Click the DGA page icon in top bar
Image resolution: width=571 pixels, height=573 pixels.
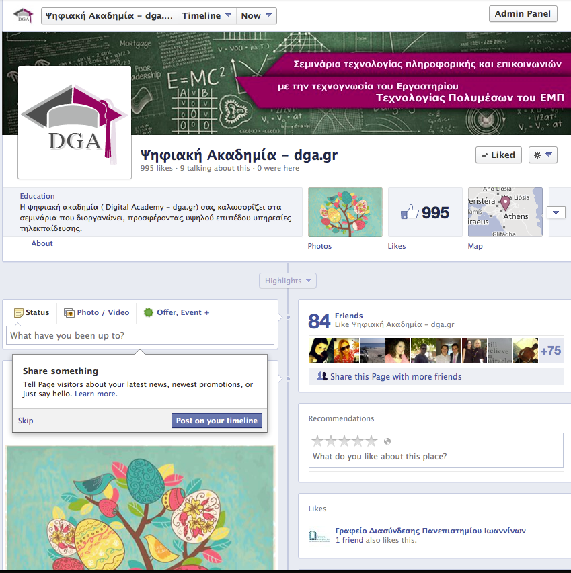pos(23,16)
